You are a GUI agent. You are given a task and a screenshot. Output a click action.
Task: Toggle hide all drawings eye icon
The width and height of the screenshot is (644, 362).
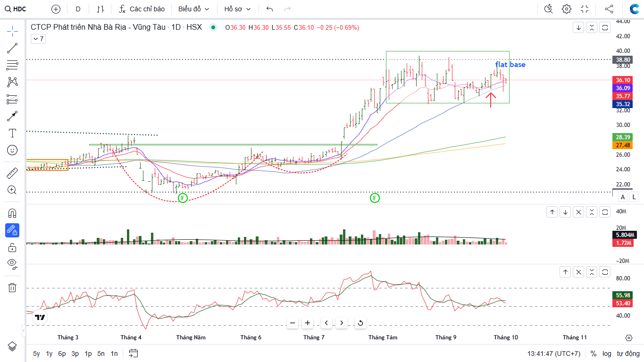pyautogui.click(x=12, y=263)
